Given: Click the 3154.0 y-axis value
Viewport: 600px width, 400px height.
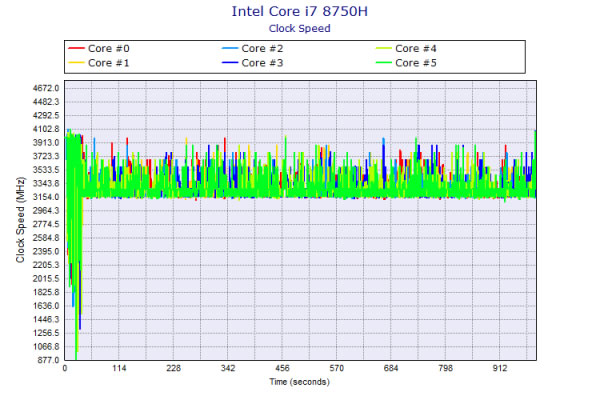Looking at the screenshot, I should pyautogui.click(x=46, y=197).
